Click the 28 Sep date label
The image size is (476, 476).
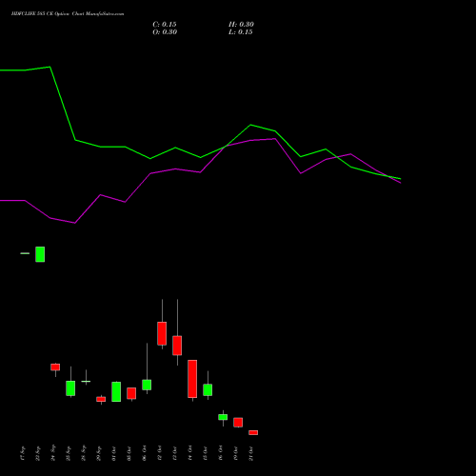(84, 453)
